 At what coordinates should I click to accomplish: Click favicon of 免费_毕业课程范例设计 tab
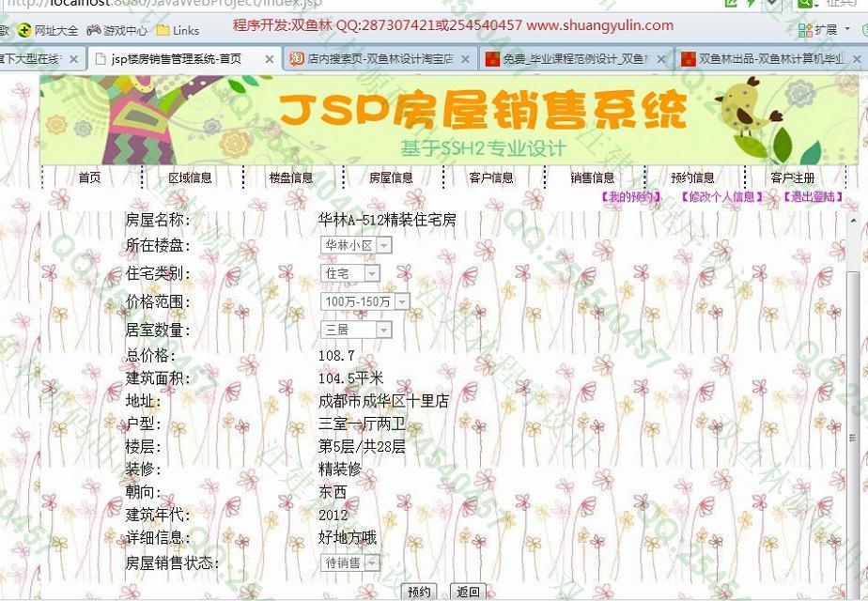coord(492,58)
